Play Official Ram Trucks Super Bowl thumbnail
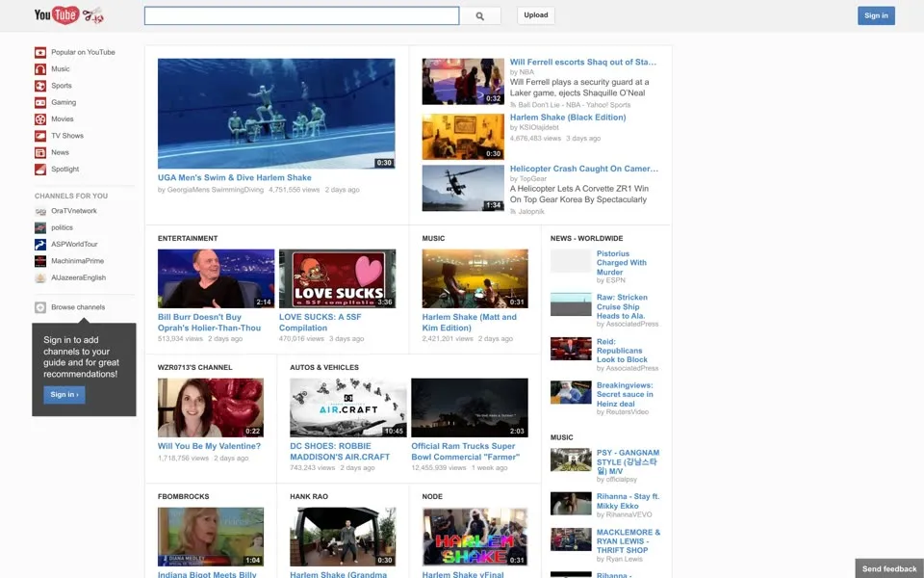This screenshot has height=578, width=924. coord(470,407)
